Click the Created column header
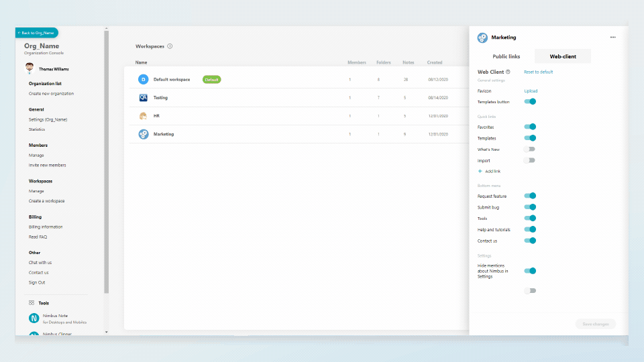This screenshot has width=644, height=362. [x=435, y=62]
